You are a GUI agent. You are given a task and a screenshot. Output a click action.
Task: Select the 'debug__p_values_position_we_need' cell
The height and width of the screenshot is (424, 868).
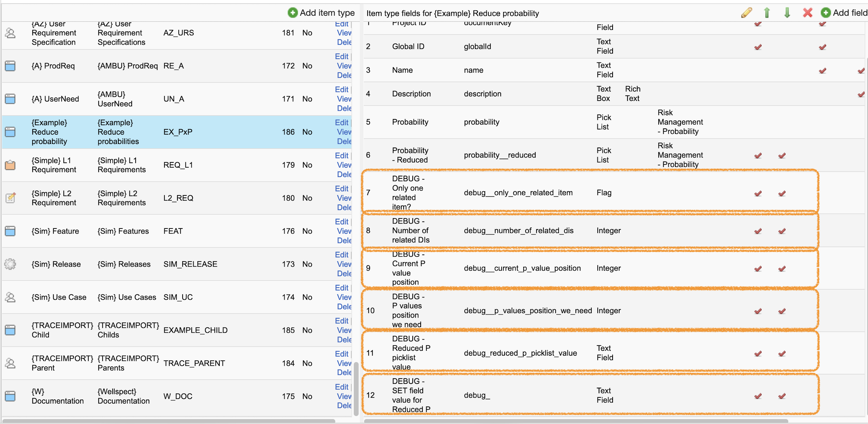528,310
